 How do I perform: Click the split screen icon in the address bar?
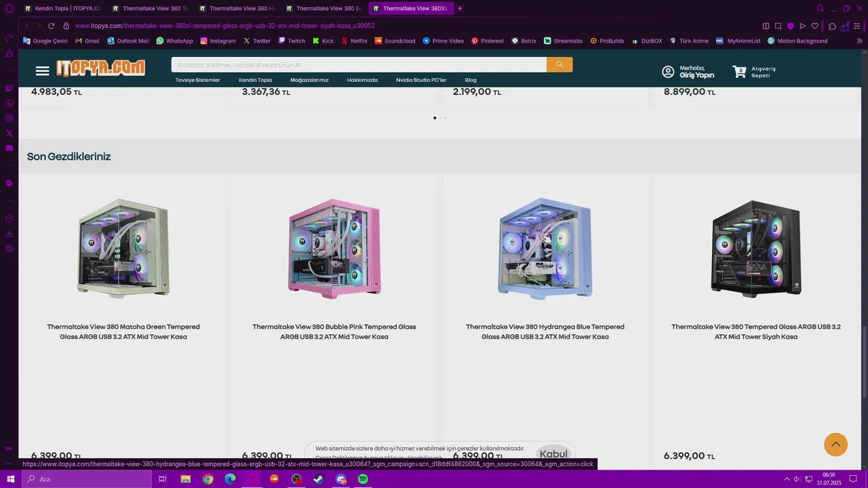[766, 26]
